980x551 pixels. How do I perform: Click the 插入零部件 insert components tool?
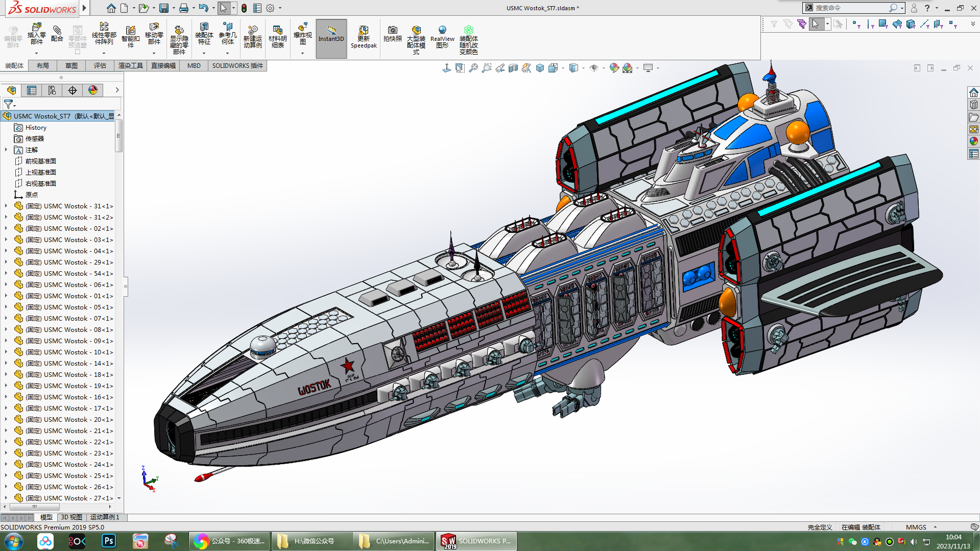pos(36,34)
